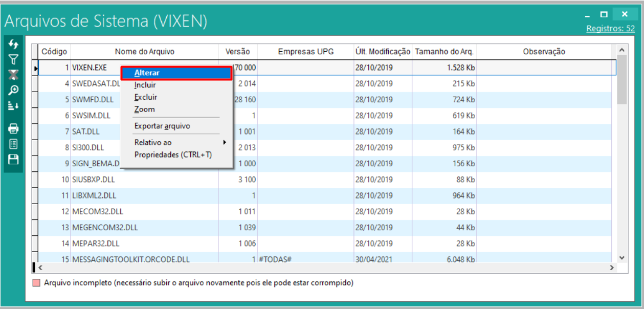The width and height of the screenshot is (644, 309).
Task: Click the Registros: 52 link
Action: pos(610,29)
